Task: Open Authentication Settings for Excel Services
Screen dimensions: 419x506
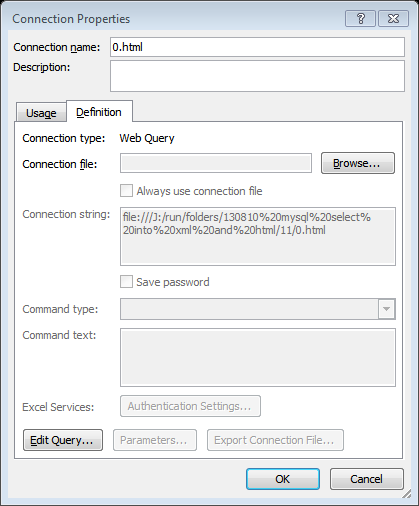Action: click(x=190, y=406)
